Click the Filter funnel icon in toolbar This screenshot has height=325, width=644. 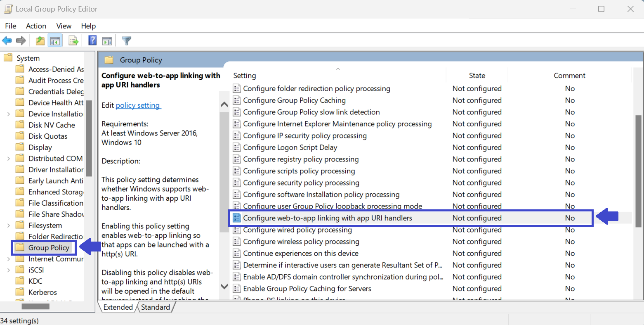tap(127, 40)
